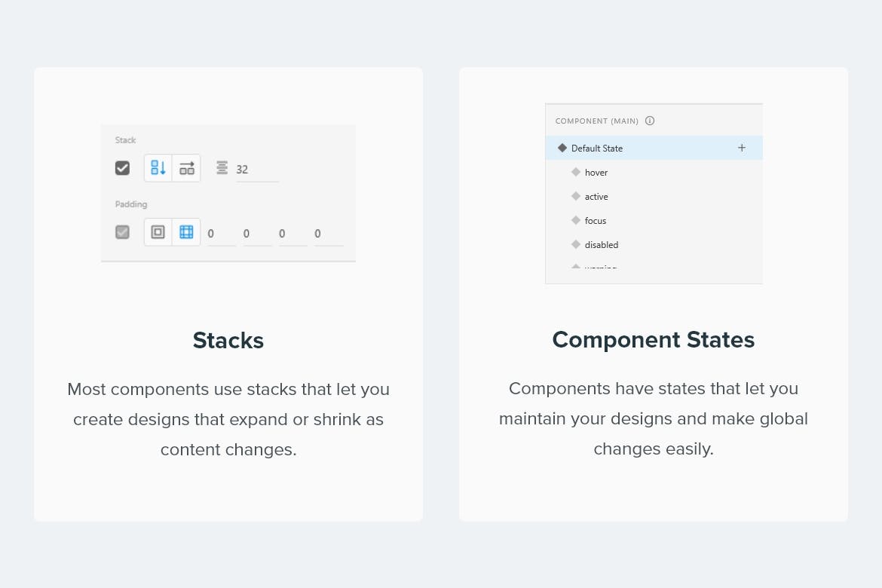Choose separate padding per edge icon
The image size is (882, 588).
tap(186, 232)
